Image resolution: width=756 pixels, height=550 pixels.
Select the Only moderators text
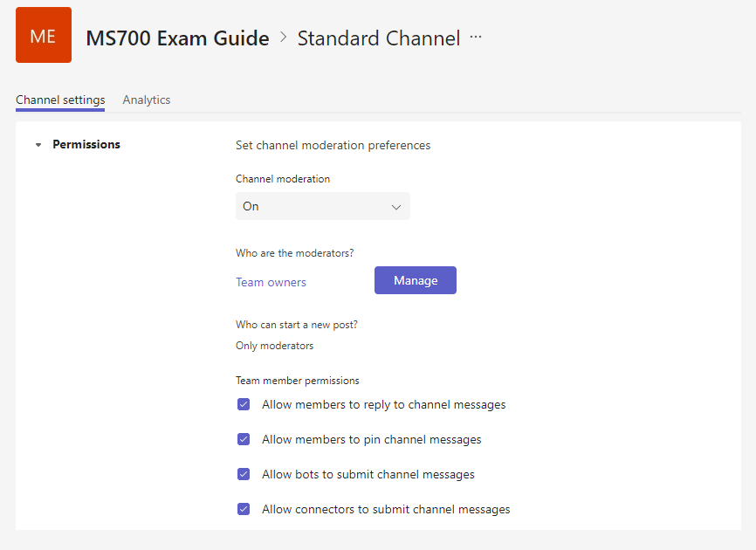tap(274, 346)
